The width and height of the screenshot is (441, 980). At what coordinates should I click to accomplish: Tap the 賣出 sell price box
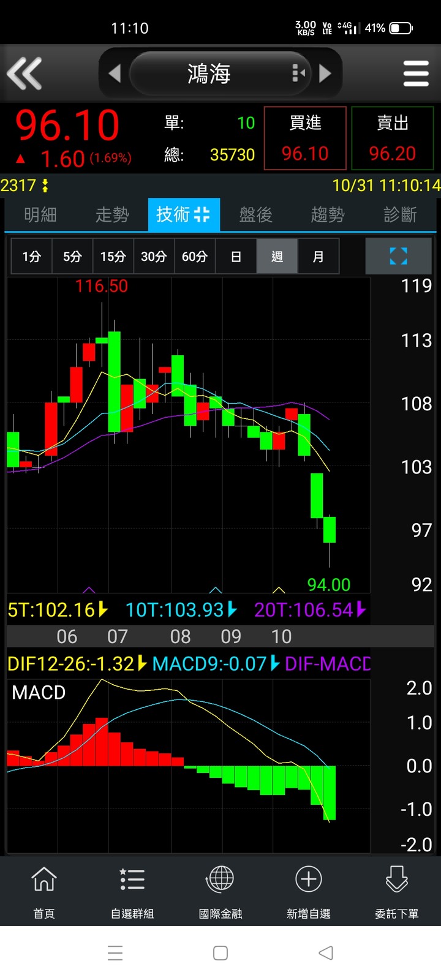392,138
